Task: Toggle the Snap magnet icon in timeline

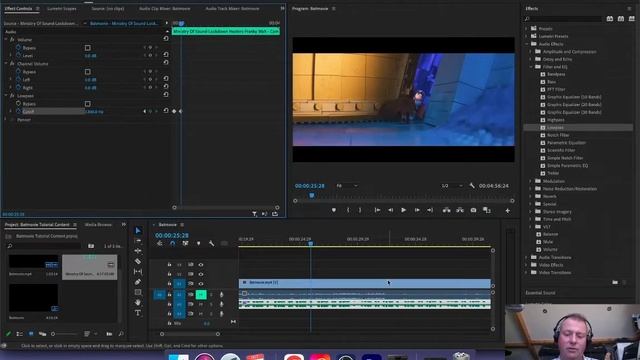Action: (172, 243)
